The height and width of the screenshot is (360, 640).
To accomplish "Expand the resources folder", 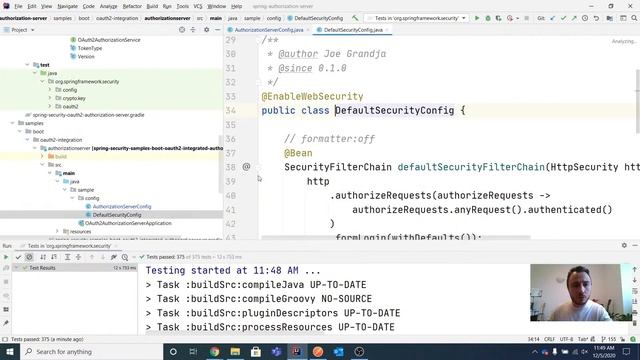I will point(57,231).
